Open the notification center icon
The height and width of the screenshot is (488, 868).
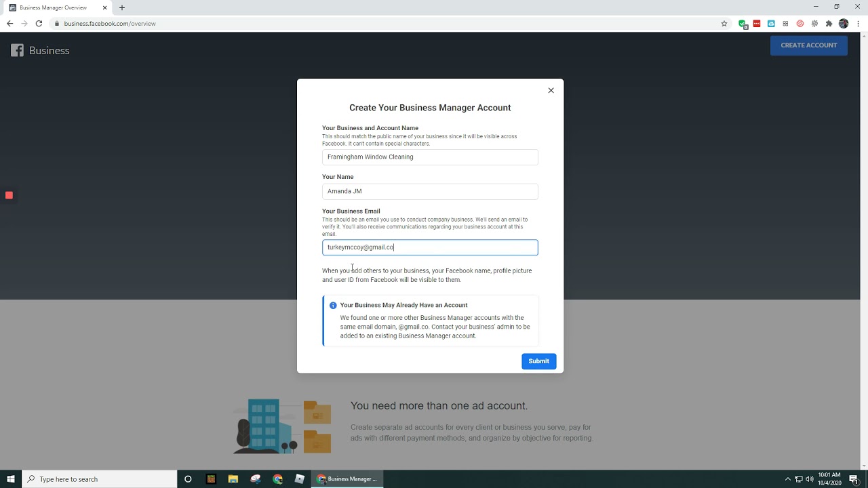point(854,479)
